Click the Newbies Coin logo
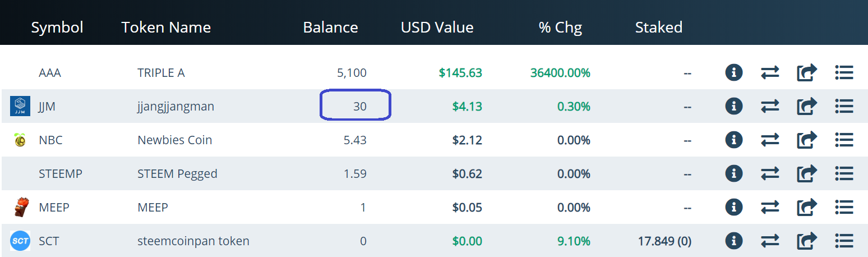The image size is (868, 257). click(x=20, y=140)
